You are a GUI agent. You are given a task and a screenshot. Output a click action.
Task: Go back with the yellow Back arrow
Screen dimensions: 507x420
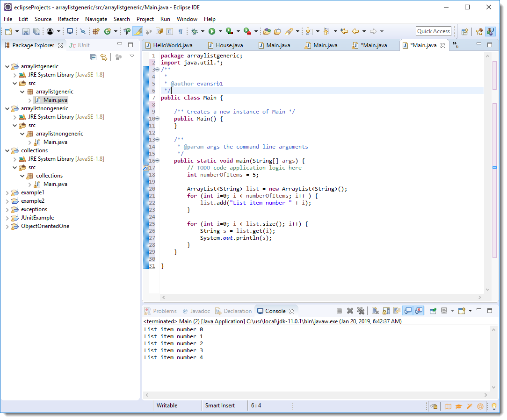[x=355, y=31]
